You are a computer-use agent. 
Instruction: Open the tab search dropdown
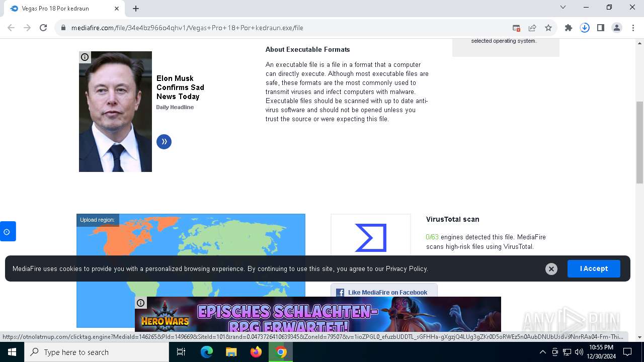(x=563, y=8)
